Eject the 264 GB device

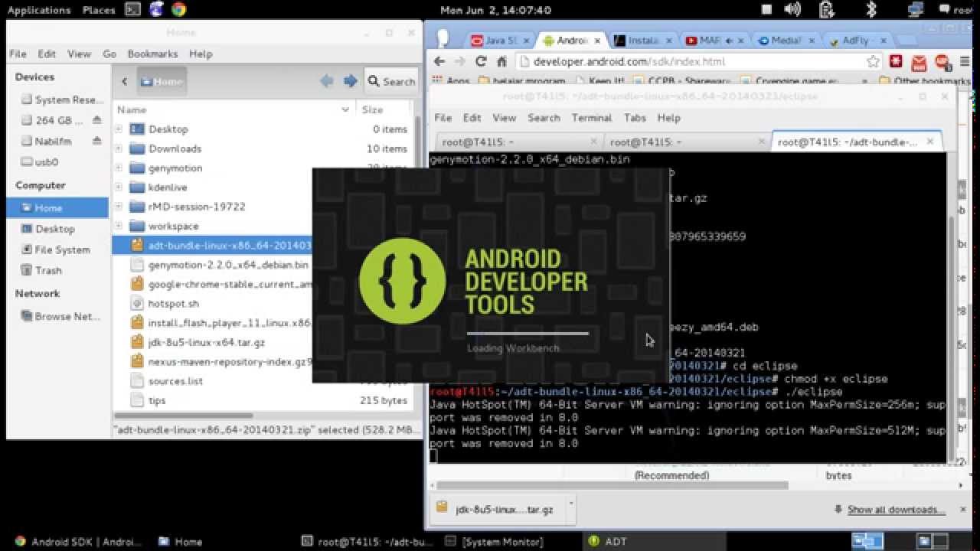coord(96,120)
